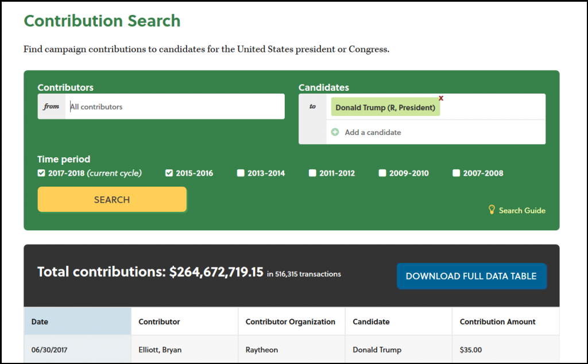Image resolution: width=588 pixels, height=364 pixels.
Task: Click DOWNLOAD FULL DATA TABLE button
Action: 471,276
